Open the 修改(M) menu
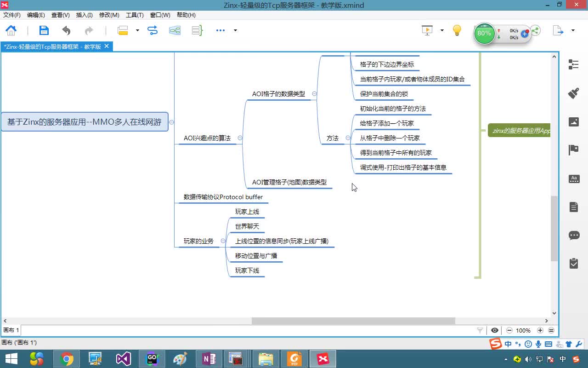The width and height of the screenshot is (588, 368). point(109,15)
